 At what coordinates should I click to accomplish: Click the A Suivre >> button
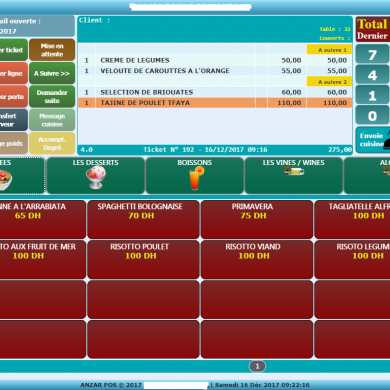pos(52,73)
